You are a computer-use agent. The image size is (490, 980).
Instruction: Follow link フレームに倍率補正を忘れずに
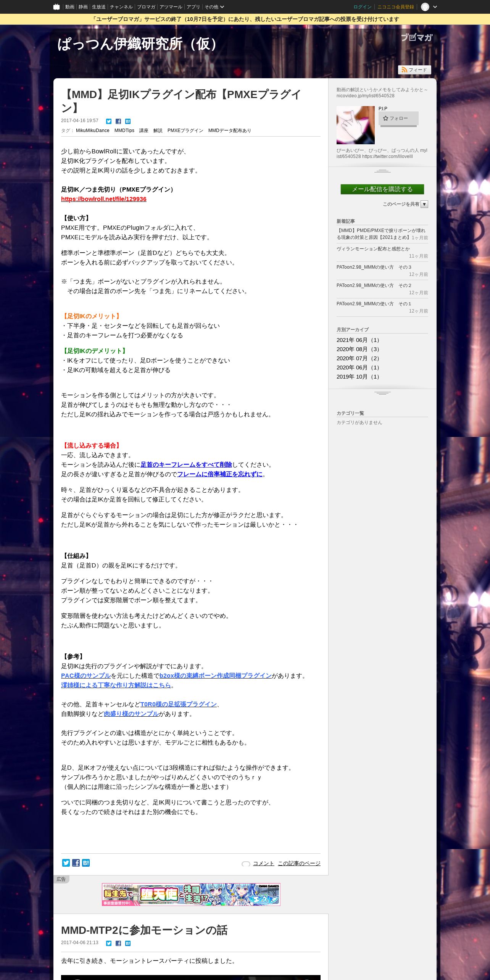click(220, 474)
